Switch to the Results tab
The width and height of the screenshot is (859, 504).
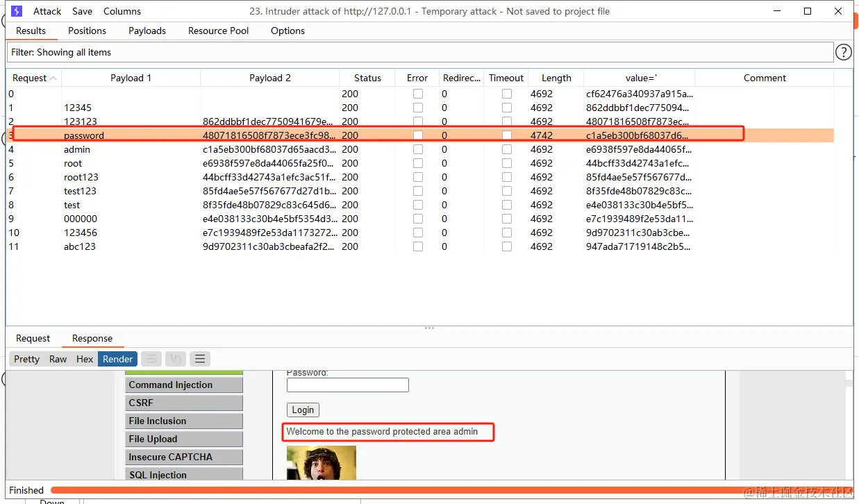[x=31, y=31]
